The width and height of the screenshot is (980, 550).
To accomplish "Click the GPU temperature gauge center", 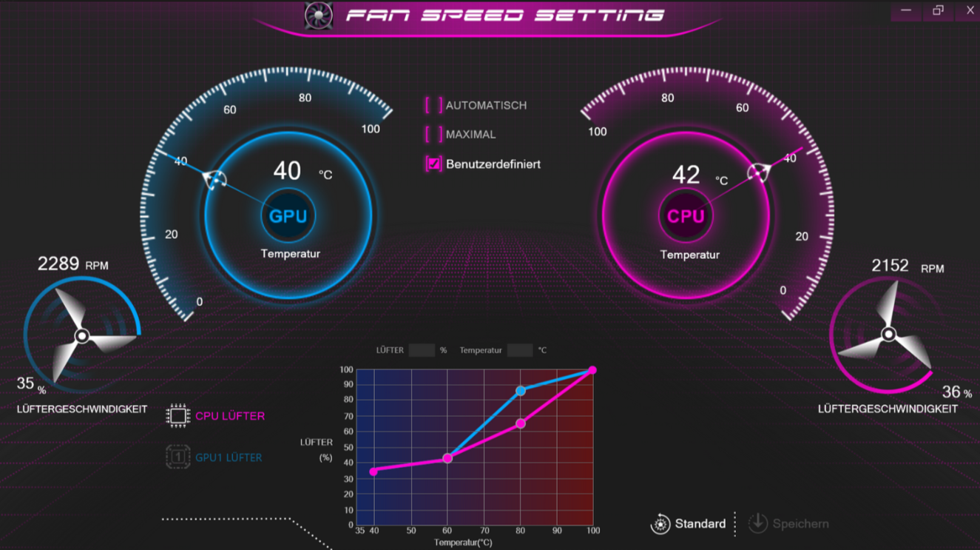I will click(x=288, y=216).
